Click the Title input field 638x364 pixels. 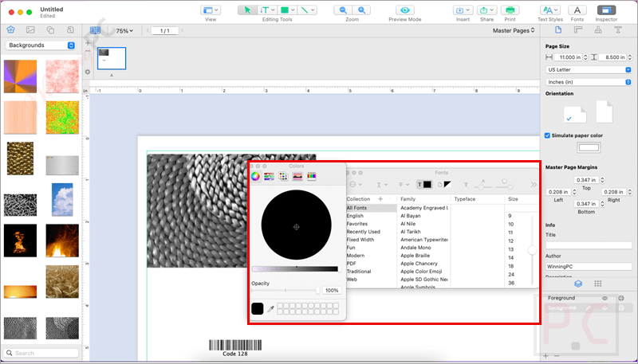589,245
